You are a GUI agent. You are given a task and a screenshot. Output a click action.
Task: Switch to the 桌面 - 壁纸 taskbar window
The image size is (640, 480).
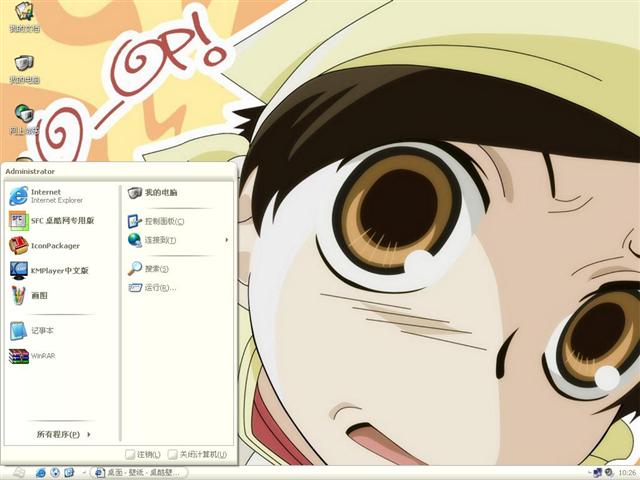pyautogui.click(x=138, y=473)
